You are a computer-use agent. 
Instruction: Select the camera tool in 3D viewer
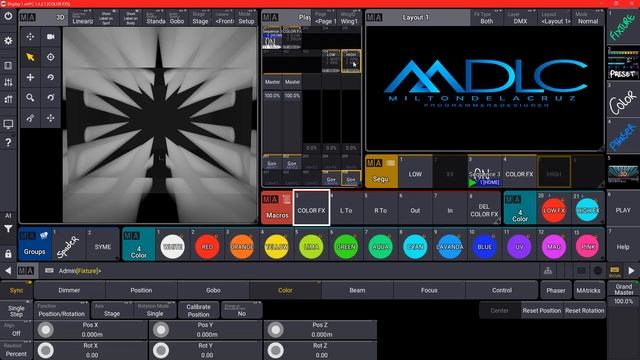[51, 37]
